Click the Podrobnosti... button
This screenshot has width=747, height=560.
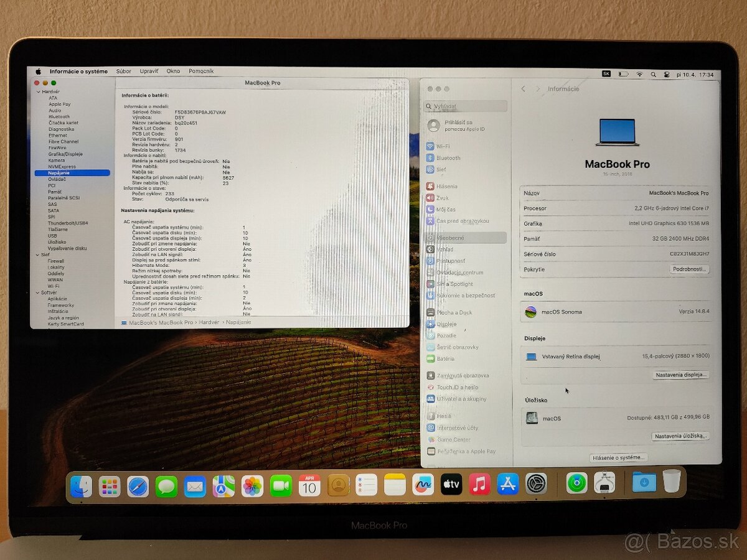point(690,269)
